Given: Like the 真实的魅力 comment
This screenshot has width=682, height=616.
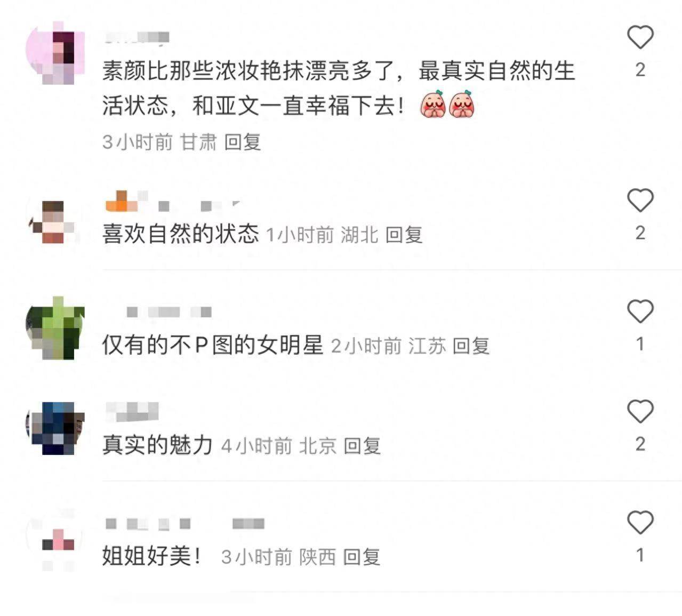Looking at the screenshot, I should tap(640, 412).
